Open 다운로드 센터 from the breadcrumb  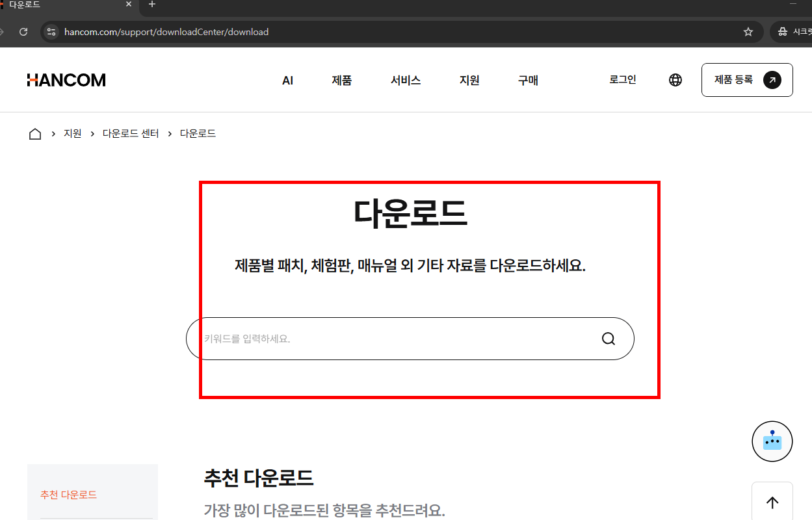(x=130, y=133)
